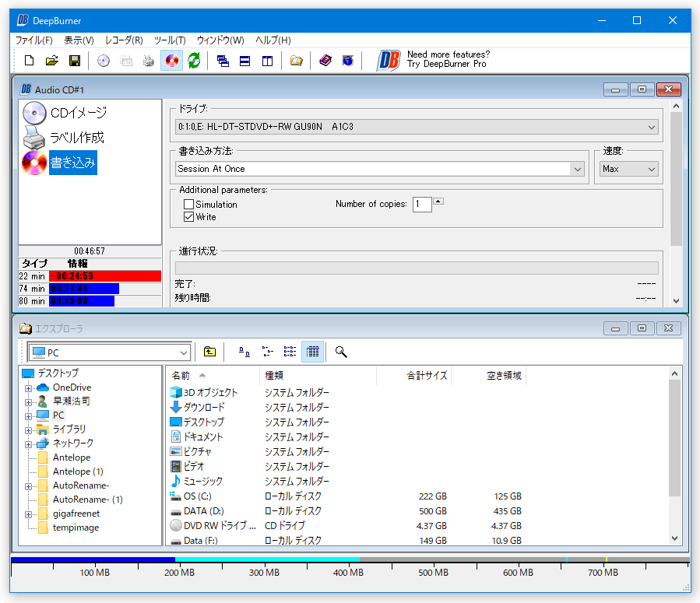This screenshot has height=603, width=700.
Task: Click the 種類 column header
Action: pos(318,376)
